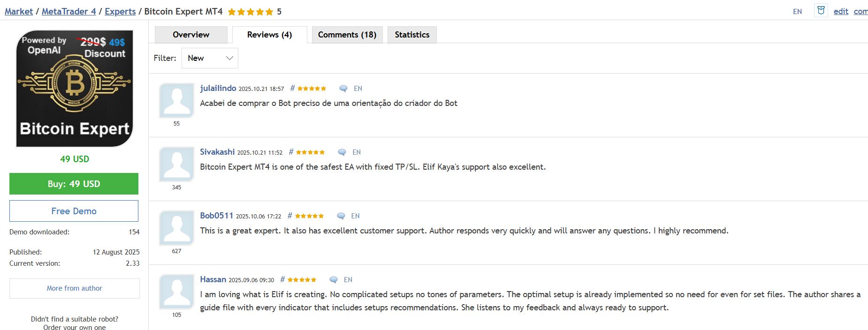Click the # permalink on Hassan's review
The image size is (868, 330).
point(282,279)
